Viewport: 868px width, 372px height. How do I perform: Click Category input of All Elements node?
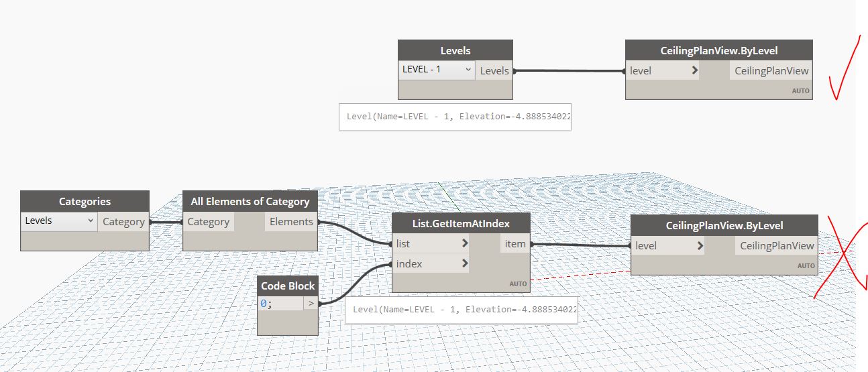coord(209,221)
